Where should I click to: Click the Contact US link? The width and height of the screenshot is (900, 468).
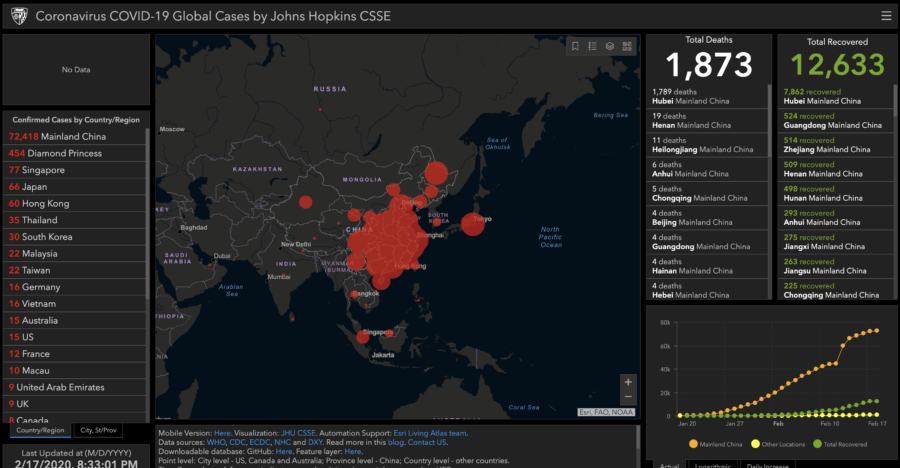tap(427, 442)
